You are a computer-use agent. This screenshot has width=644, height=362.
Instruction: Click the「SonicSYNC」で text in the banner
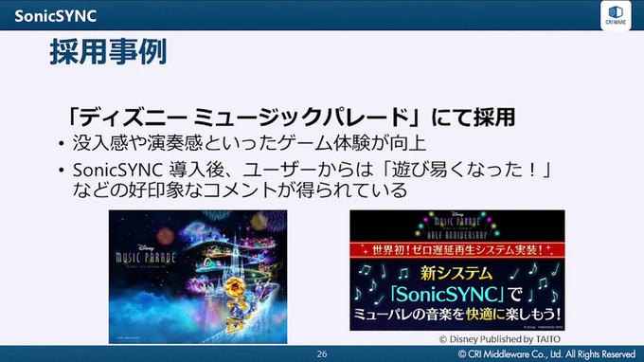pyautogui.click(x=456, y=294)
